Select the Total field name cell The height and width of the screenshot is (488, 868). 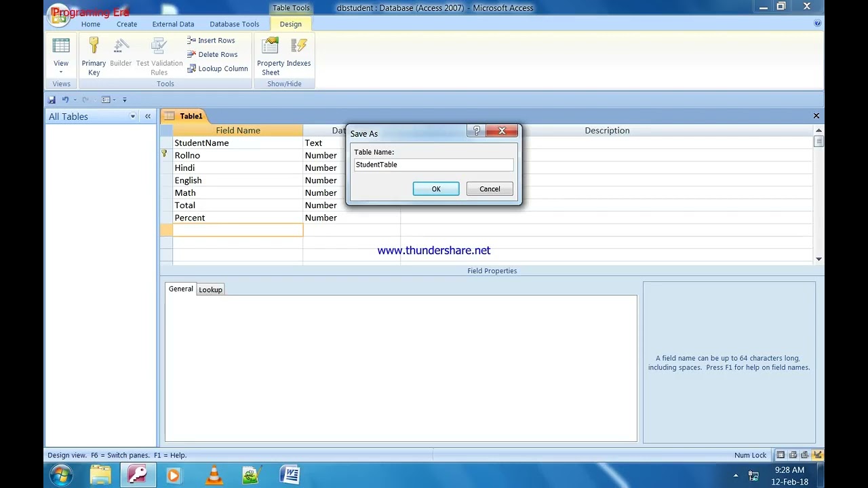click(238, 205)
